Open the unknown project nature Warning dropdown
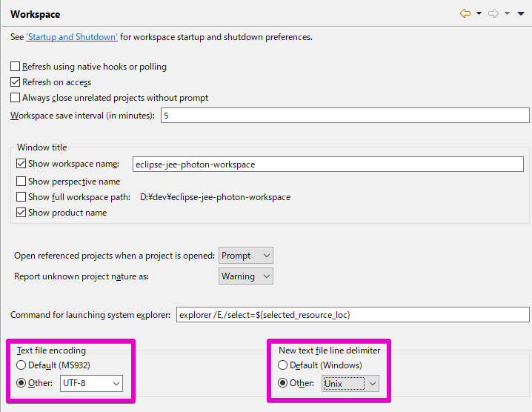The height and width of the screenshot is (412, 532). [246, 276]
